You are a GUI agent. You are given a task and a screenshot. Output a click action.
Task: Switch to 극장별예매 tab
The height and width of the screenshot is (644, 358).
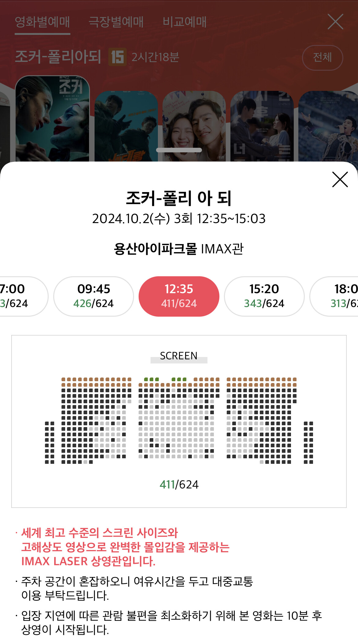pos(116,22)
